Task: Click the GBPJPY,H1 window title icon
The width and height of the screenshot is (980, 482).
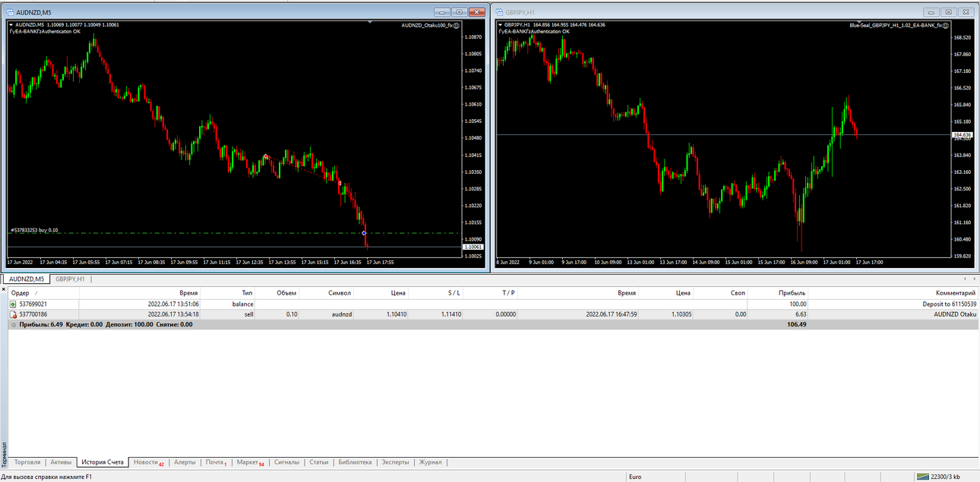Action: click(498, 12)
